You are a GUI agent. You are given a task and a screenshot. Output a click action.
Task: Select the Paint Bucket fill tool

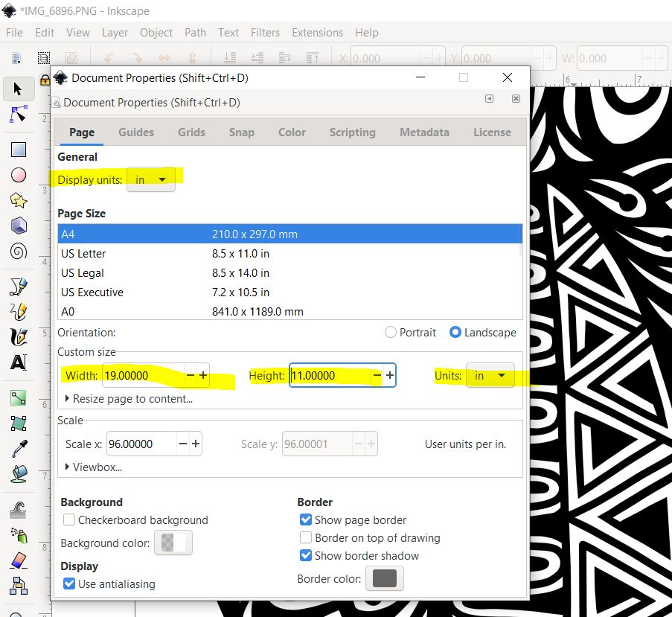pos(19,473)
